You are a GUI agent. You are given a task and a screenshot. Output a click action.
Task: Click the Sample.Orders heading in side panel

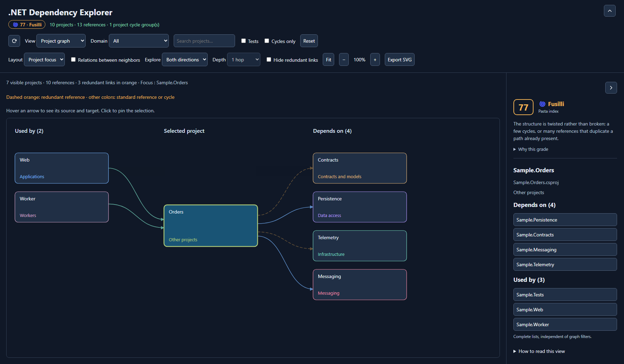click(534, 170)
